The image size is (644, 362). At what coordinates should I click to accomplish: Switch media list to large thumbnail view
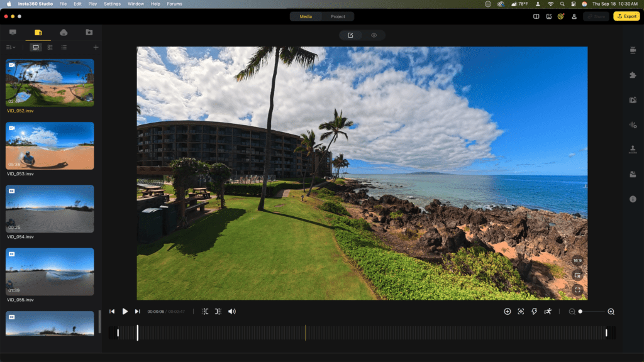tap(36, 47)
